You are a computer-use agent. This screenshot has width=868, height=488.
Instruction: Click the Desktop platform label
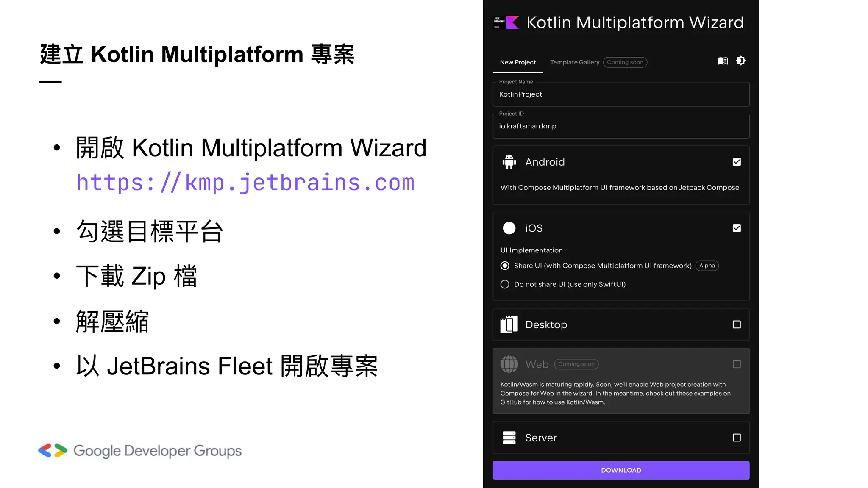click(546, 324)
